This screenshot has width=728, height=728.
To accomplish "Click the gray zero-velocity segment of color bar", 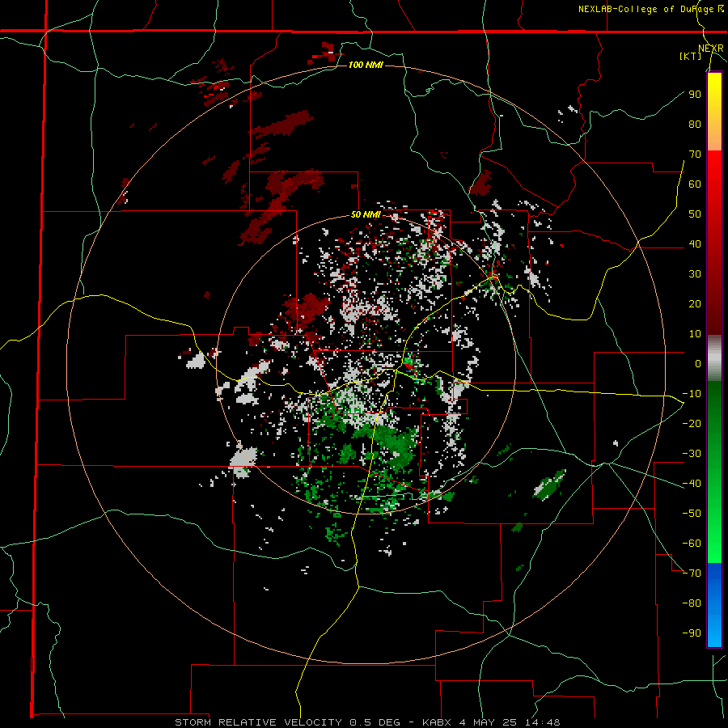I will [x=714, y=358].
